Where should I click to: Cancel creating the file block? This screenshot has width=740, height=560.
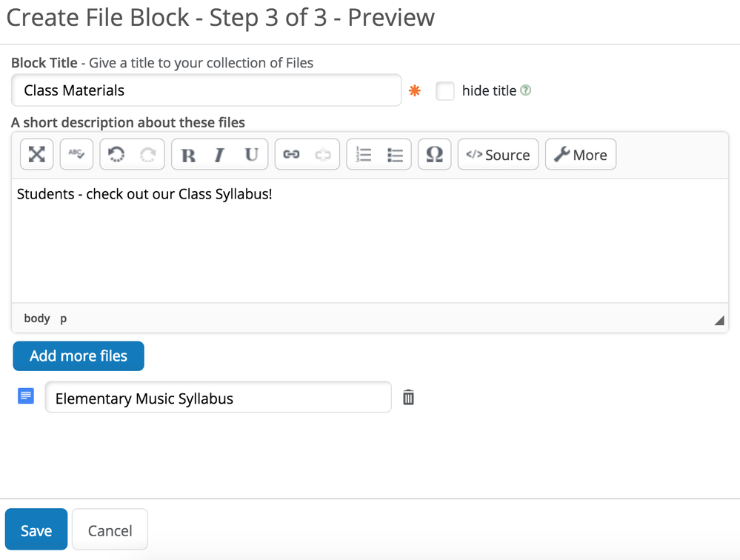110,530
